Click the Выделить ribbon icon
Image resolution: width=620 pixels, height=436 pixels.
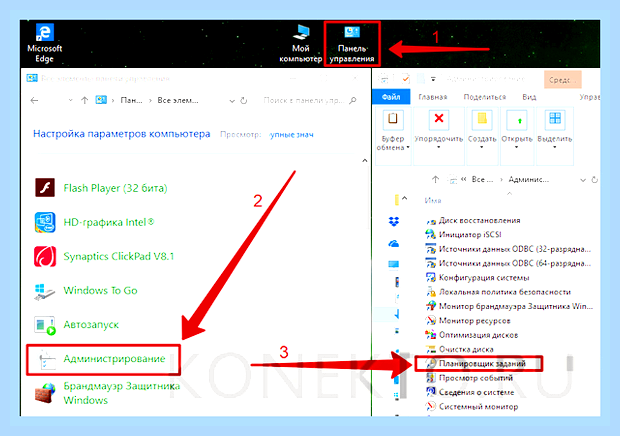click(x=555, y=120)
